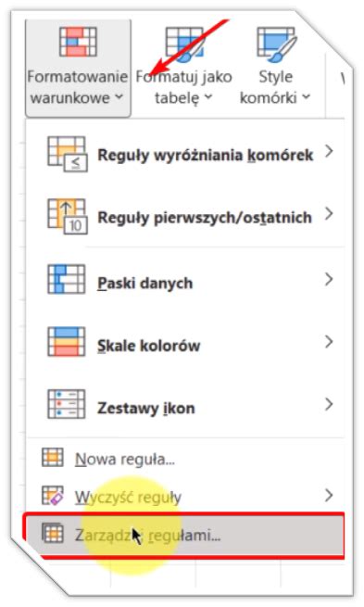Click the Wyczyść reguły eraser icon

coord(53,495)
